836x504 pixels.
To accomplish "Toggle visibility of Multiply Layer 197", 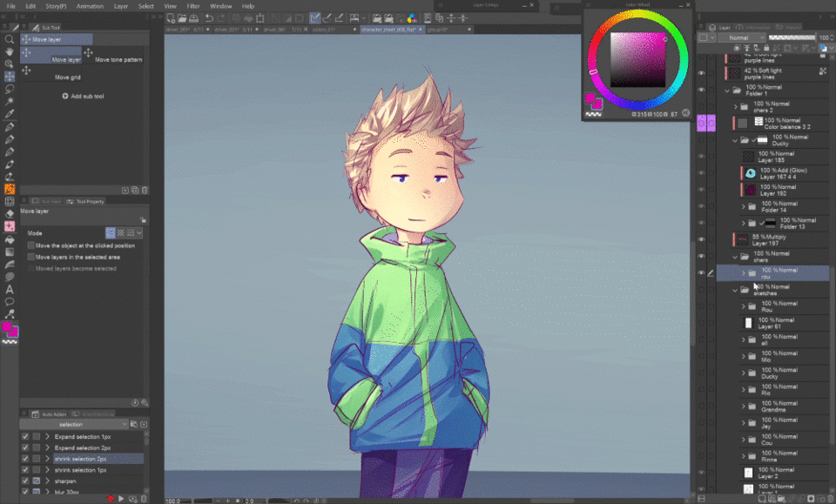I will point(701,239).
